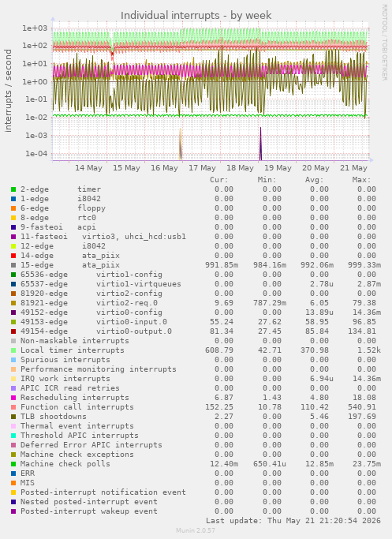Viewport: 392px width, 539px height.
Task: Click the dark red virtio0-output.0 swatch
Action: click(x=13, y=331)
